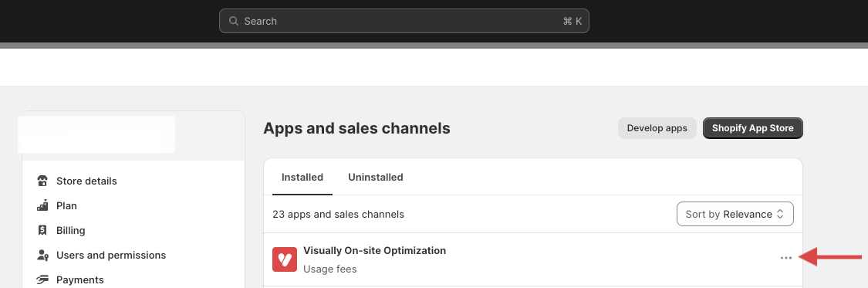This screenshot has height=288, width=868.
Task: Click the search magnifier icon
Action: click(x=233, y=21)
